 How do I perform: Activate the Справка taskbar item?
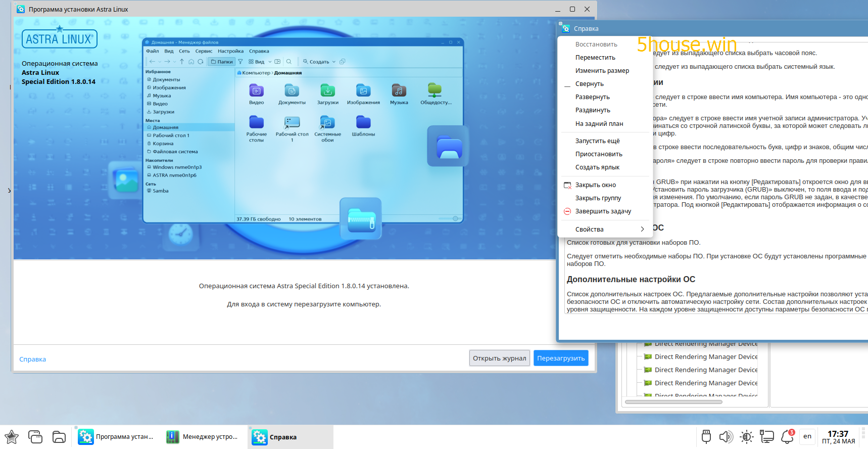pyautogui.click(x=290, y=437)
